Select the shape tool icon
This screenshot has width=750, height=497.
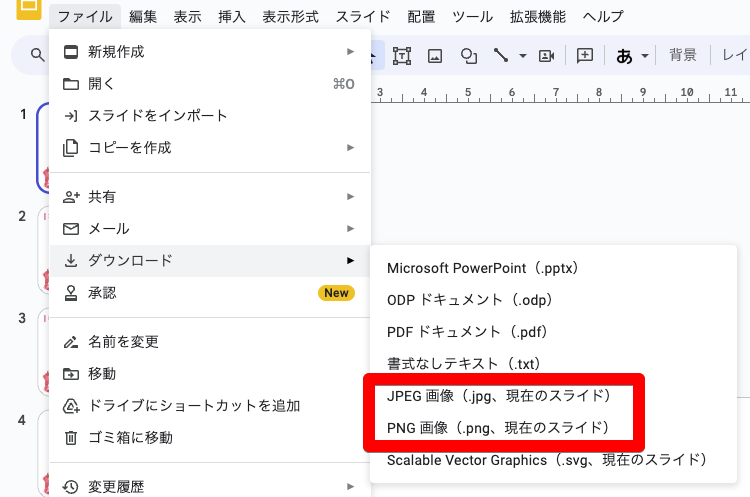[468, 56]
